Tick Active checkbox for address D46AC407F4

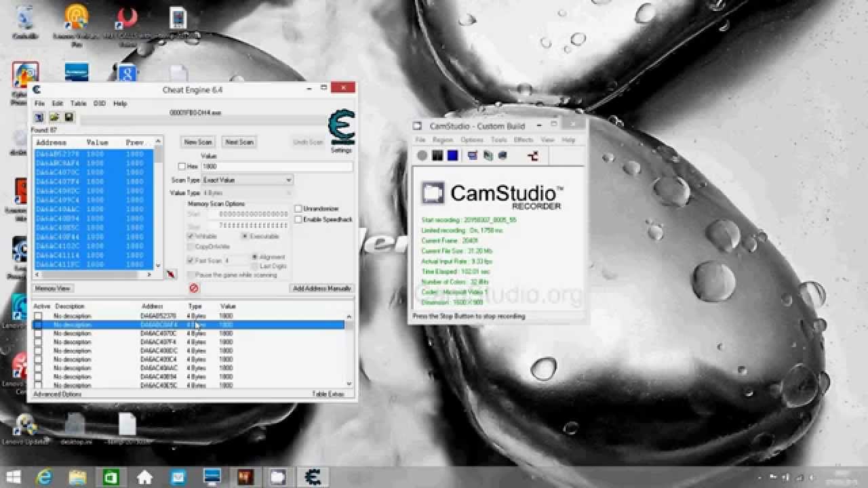click(38, 342)
